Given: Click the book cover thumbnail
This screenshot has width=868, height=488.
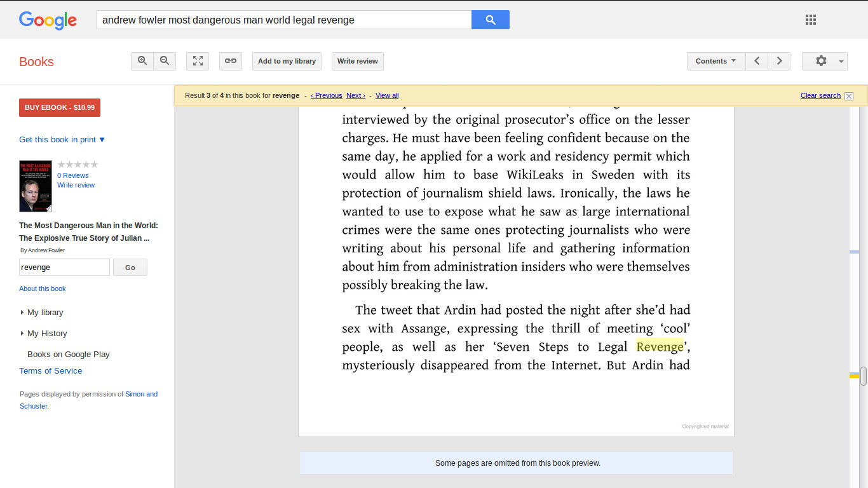Looking at the screenshot, I should pos(36,186).
